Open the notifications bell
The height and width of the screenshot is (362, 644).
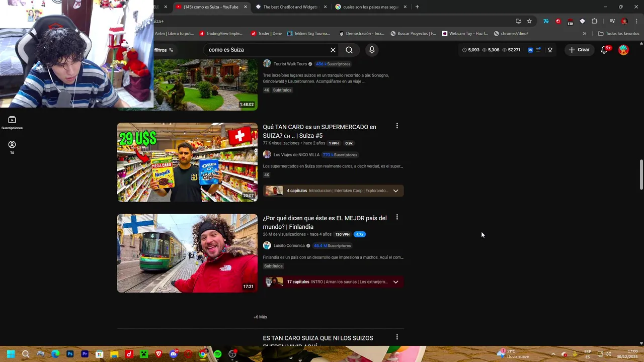[x=605, y=50]
